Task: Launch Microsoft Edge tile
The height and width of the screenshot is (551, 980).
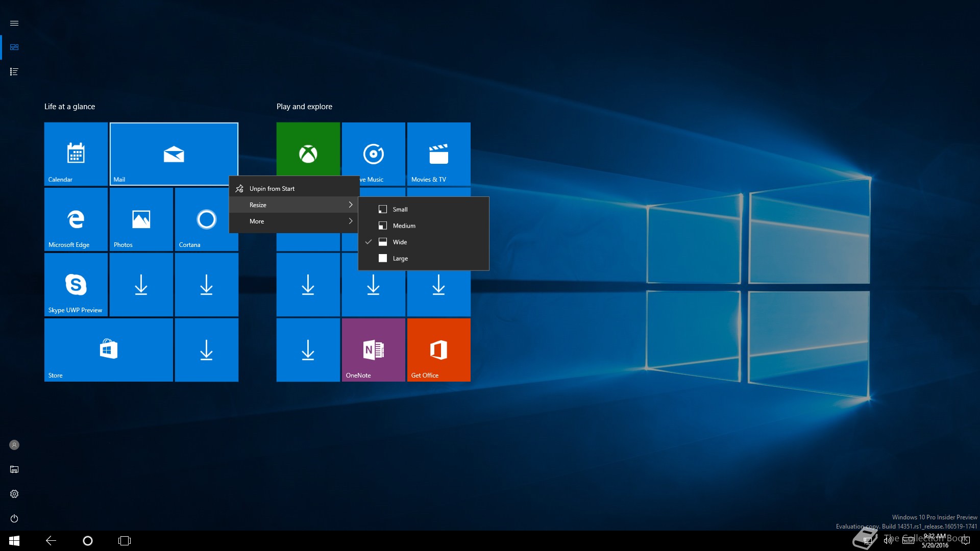Action: click(x=76, y=219)
